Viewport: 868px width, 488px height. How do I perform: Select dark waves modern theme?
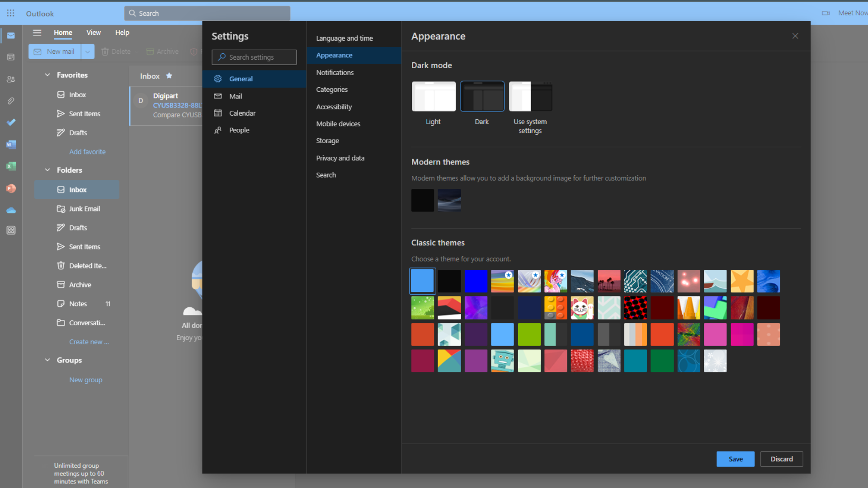449,200
